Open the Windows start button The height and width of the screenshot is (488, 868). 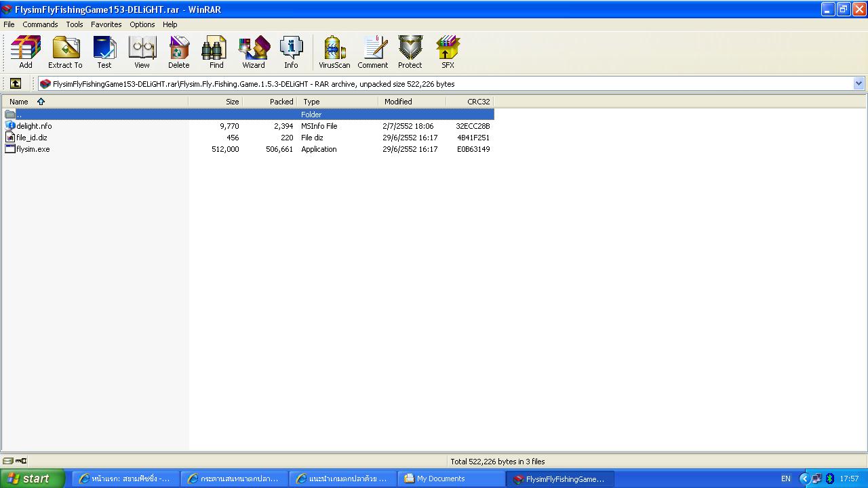(x=33, y=479)
